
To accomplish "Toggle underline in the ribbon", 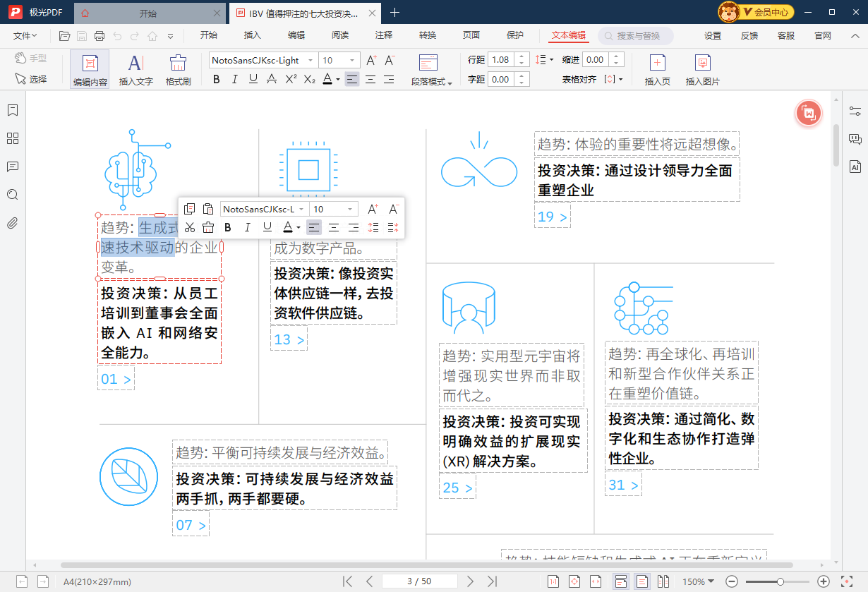I will [253, 79].
